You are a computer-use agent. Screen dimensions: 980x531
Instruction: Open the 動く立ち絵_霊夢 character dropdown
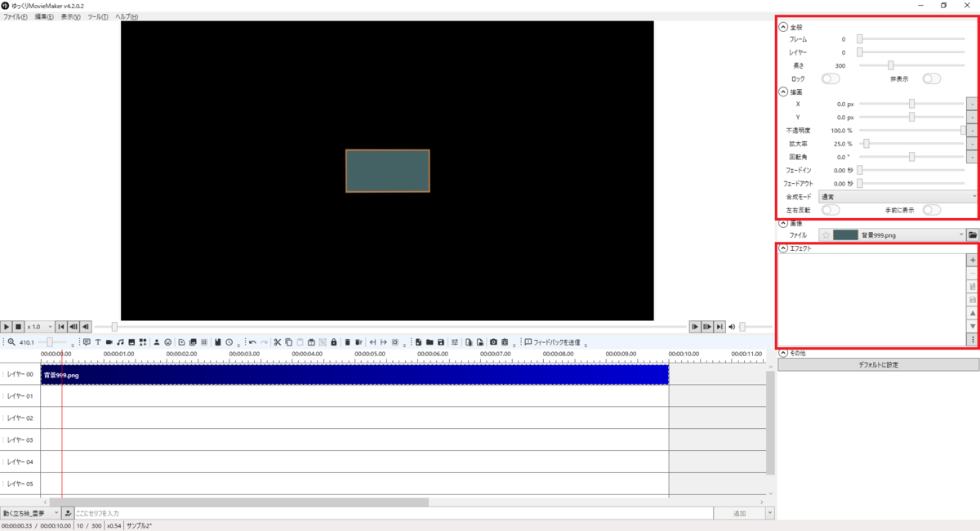[30, 513]
